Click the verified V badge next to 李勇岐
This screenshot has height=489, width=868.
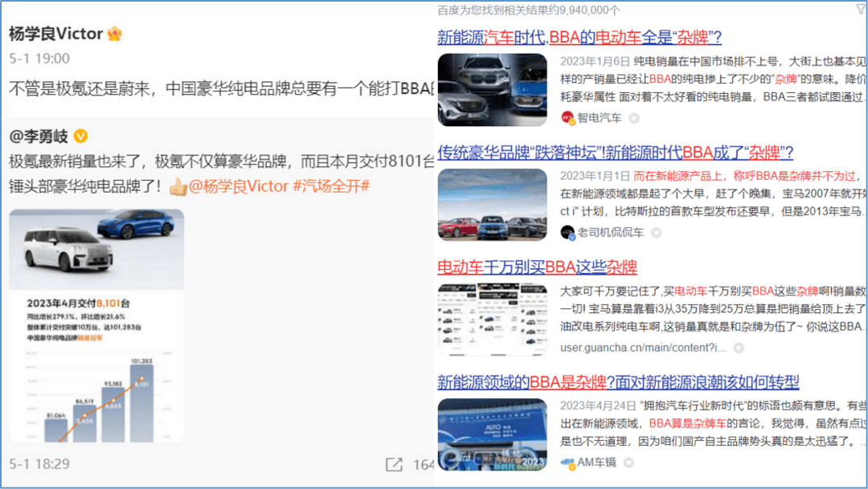click(x=81, y=136)
